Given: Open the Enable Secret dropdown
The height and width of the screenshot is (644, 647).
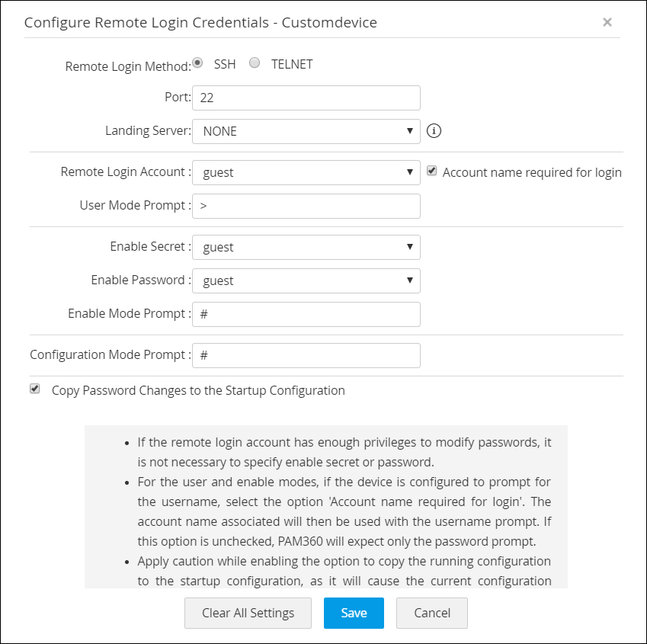Looking at the screenshot, I should pyautogui.click(x=306, y=247).
